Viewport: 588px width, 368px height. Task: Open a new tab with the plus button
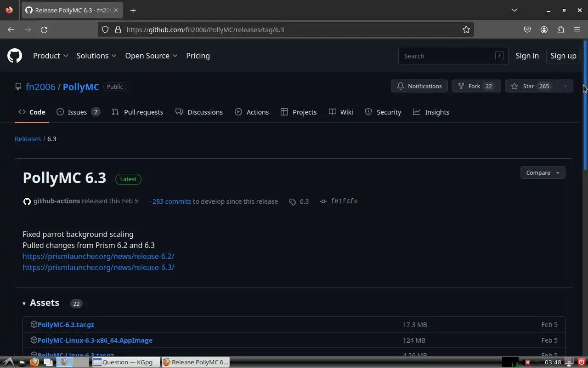pyautogui.click(x=133, y=10)
